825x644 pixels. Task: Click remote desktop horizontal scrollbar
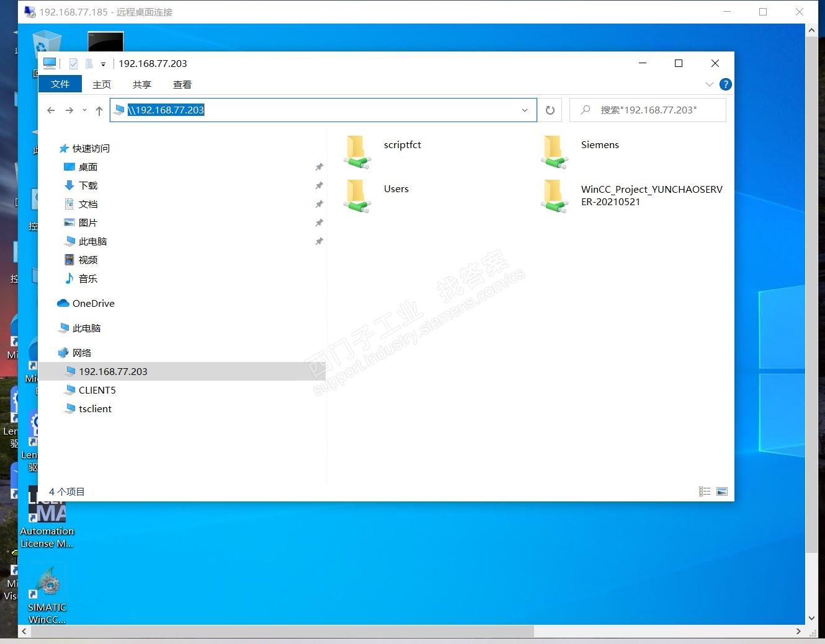point(282,631)
